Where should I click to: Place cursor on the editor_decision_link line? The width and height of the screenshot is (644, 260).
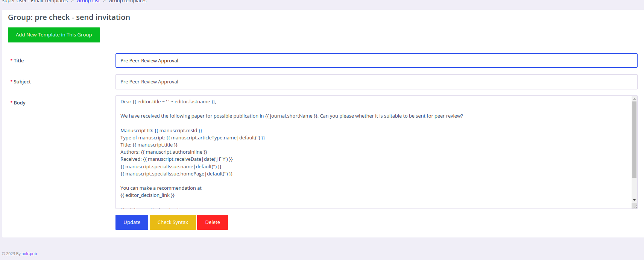click(147, 195)
